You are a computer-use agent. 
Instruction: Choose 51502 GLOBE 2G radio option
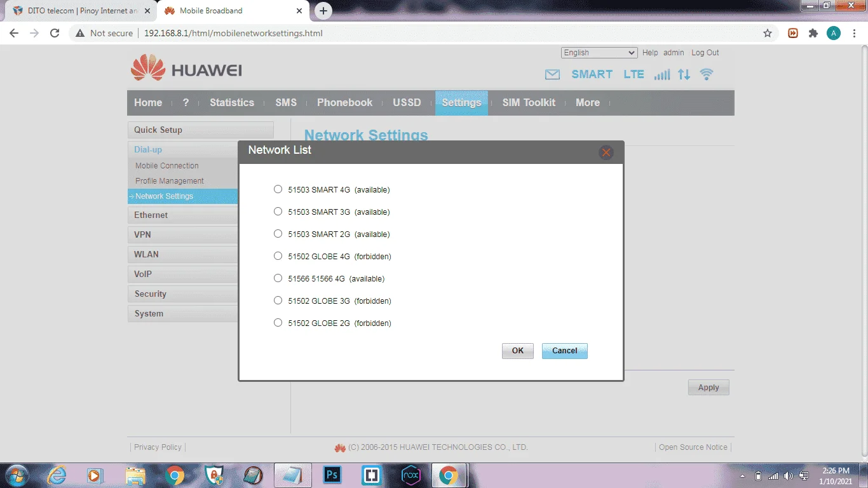tap(278, 323)
